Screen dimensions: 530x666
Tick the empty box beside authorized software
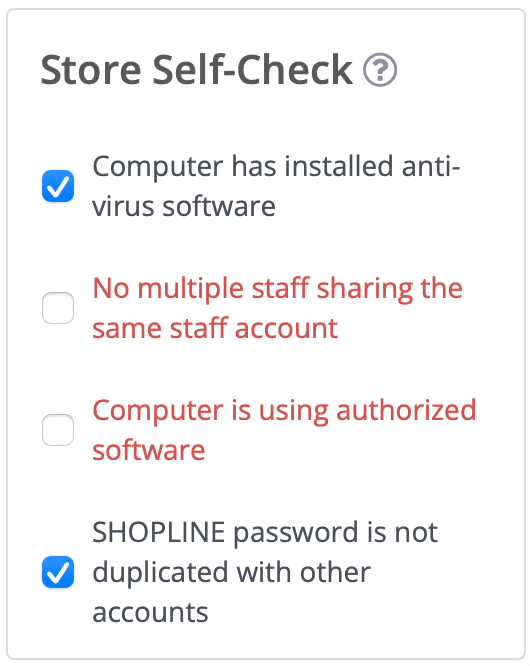coord(58,430)
